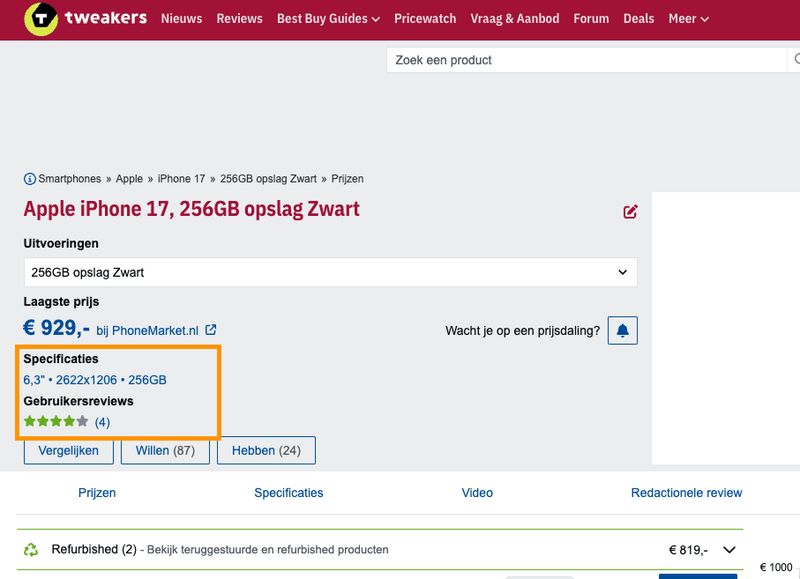Click the gebruikersreviews (4) rating link
Screen dimensions: 800x579
tap(101, 421)
